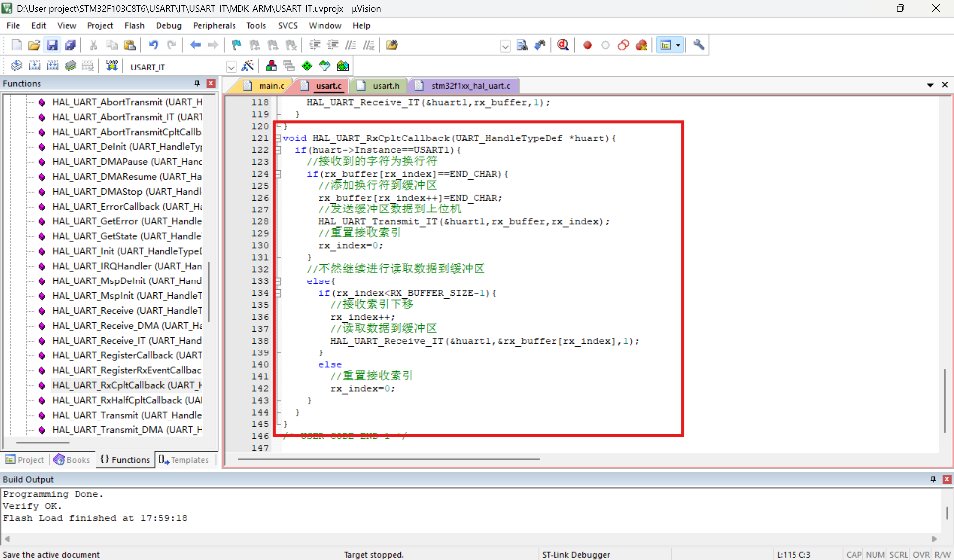The image size is (954, 560).
Task: Click the Manage Run-Time Environment green diamond
Action: point(307,66)
